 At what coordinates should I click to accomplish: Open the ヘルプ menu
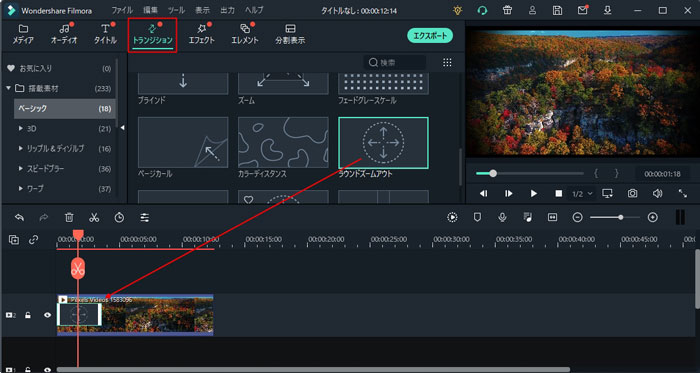pyautogui.click(x=254, y=10)
